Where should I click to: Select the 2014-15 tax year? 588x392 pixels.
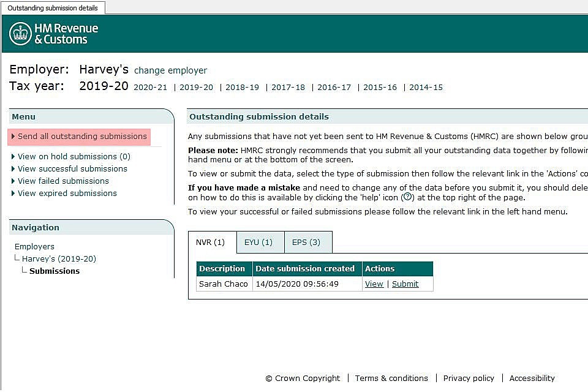point(426,88)
